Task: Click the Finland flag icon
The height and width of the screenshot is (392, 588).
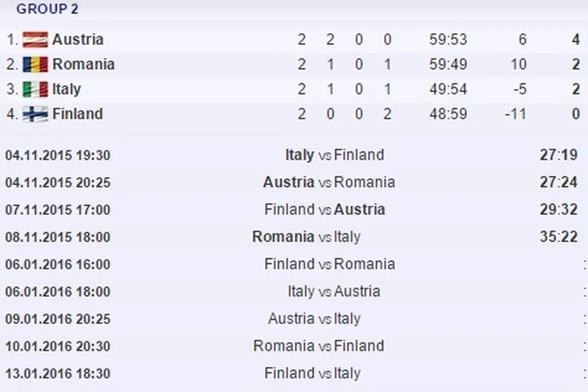Action: 35,114
